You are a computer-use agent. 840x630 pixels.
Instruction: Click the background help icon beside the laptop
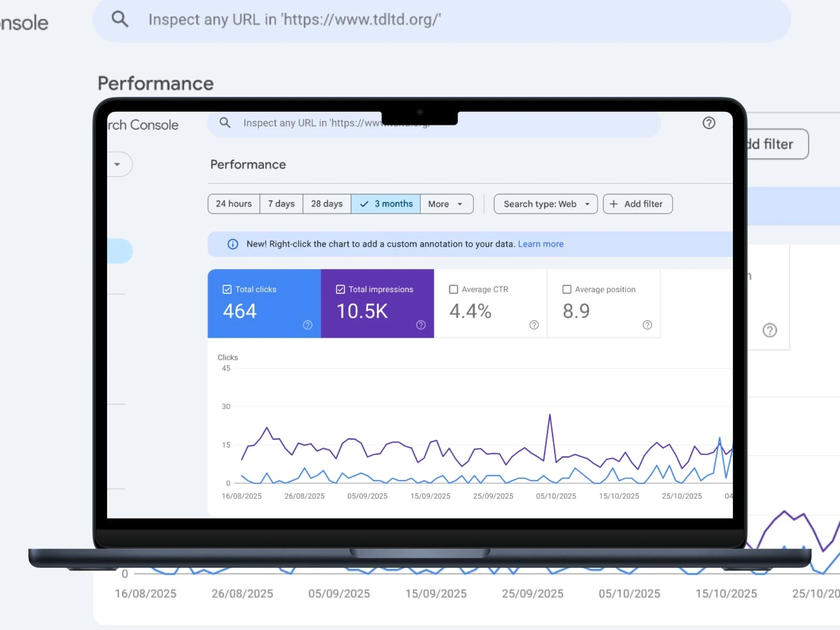pyautogui.click(x=770, y=330)
